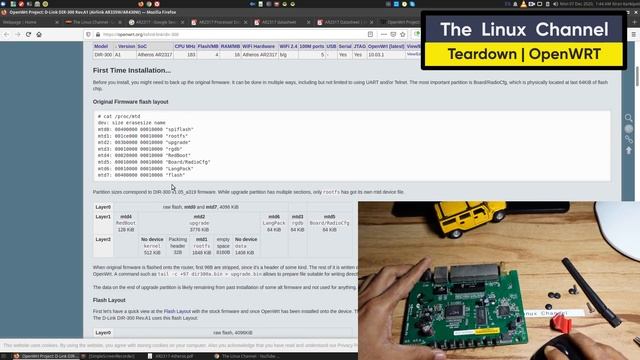Open the Flash Layout link in text
The height and width of the screenshot is (360, 640).
click(177, 311)
